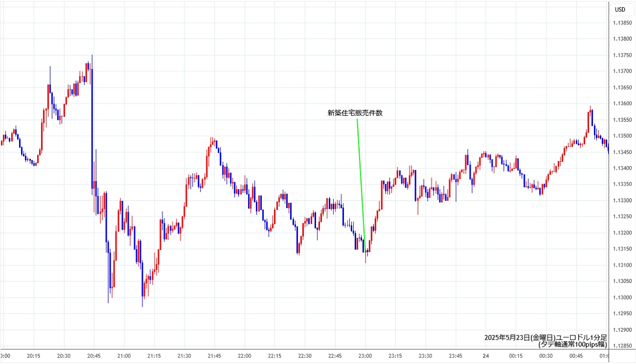Click the 22:45 time axis label
636x364 pixels.
(x=335, y=356)
